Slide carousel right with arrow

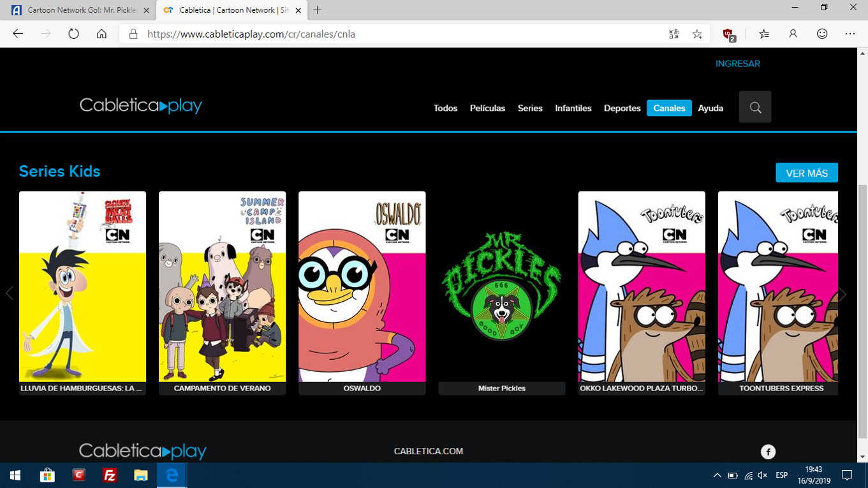tap(842, 293)
